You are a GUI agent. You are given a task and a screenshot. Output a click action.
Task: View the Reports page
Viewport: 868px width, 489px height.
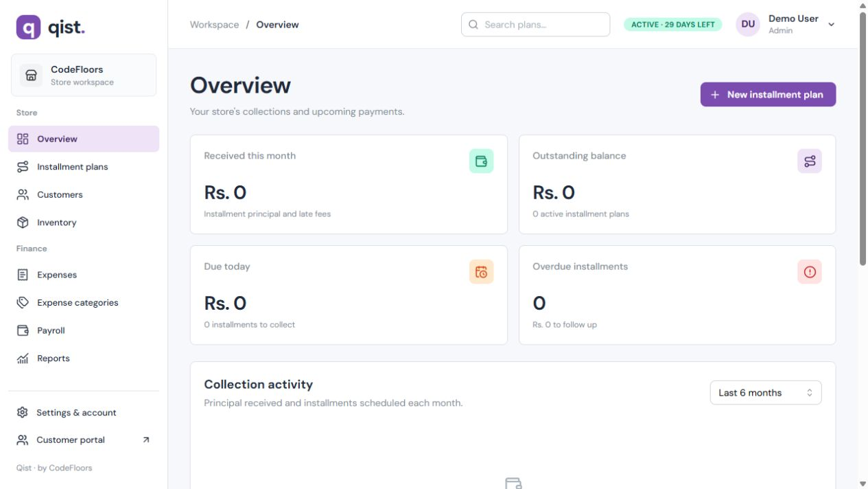click(x=84, y=359)
